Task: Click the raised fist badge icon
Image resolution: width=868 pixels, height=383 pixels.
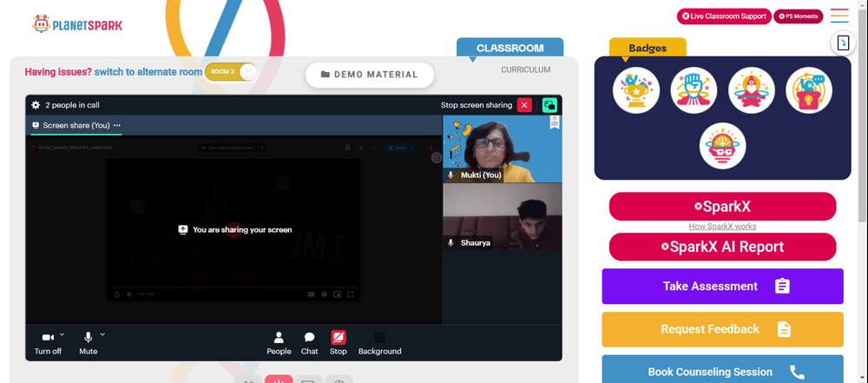Action: click(x=694, y=90)
